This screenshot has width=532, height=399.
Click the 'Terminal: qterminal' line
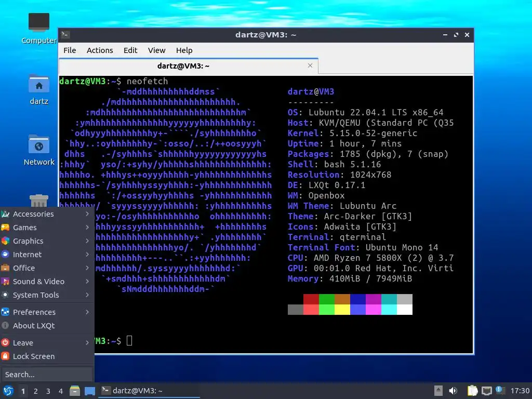pos(337,237)
